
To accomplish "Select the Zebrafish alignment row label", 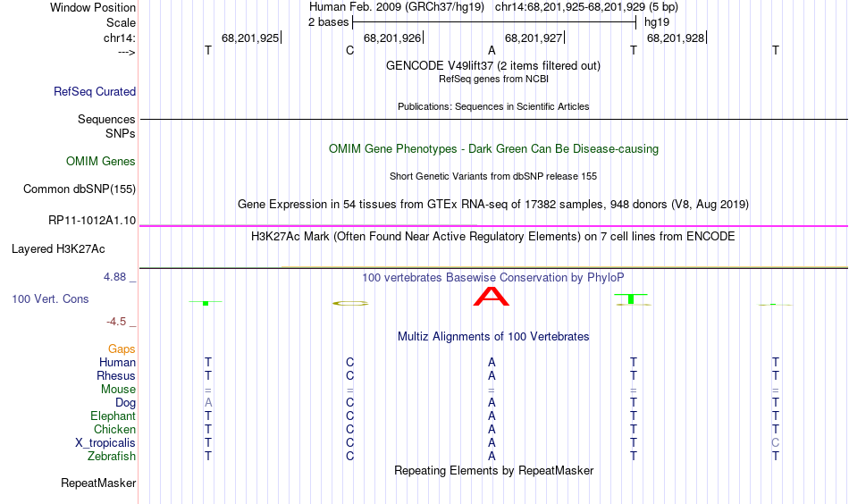I will coord(112,456).
